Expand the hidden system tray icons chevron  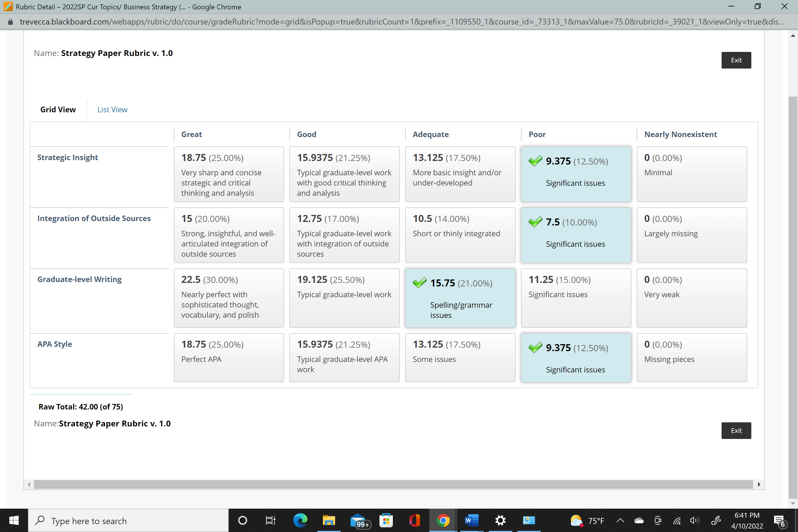620,520
